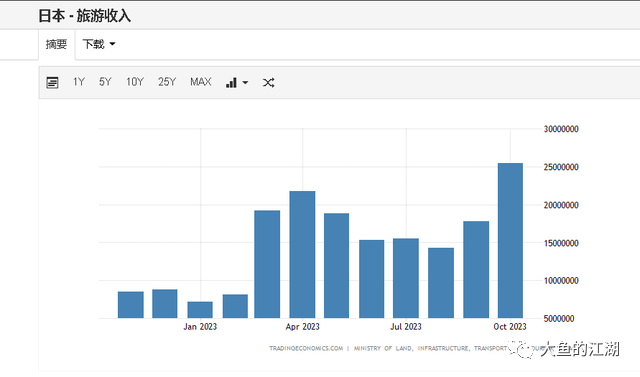
Task: Click the Oct 2023 tallest bar
Action: pos(510,240)
